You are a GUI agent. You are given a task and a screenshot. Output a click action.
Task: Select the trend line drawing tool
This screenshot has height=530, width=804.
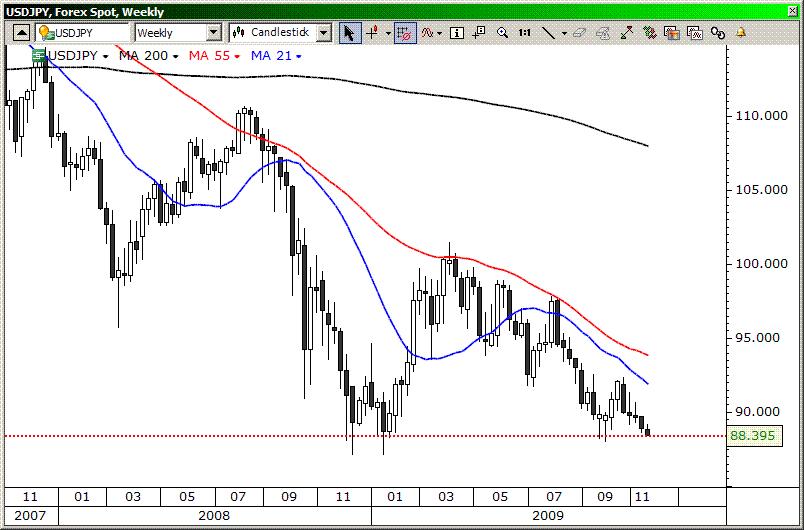[x=549, y=33]
